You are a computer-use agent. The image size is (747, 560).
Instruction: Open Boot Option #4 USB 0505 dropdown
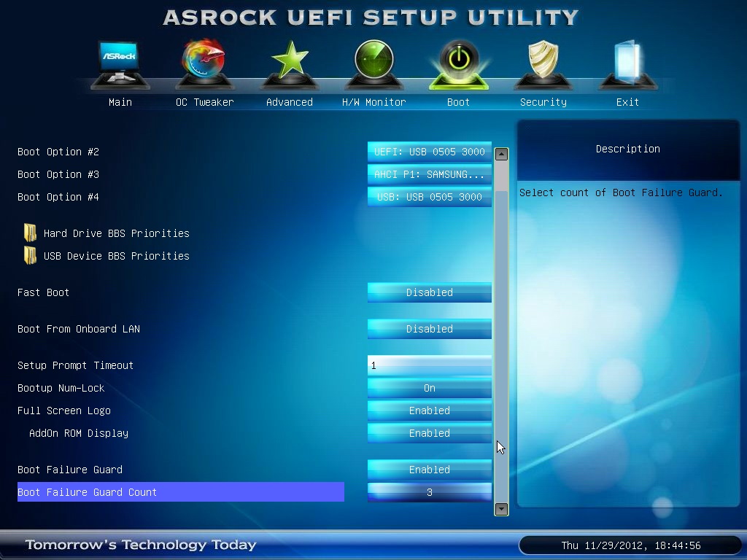pyautogui.click(x=430, y=197)
